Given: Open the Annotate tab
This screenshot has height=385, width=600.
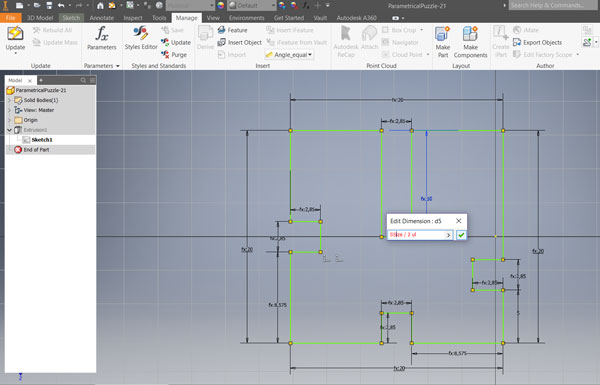Looking at the screenshot, I should click(x=101, y=18).
